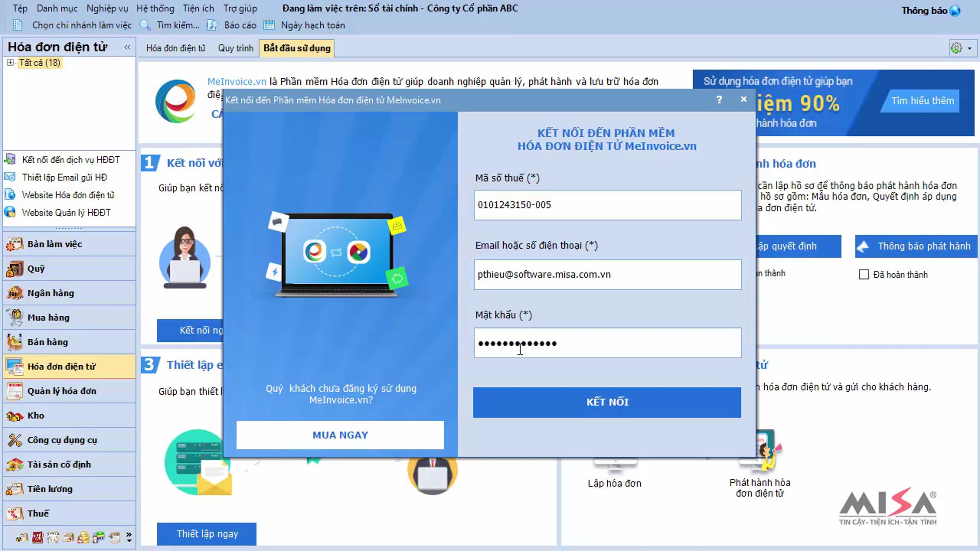Open the Nghiệp vụ menu
Viewport: 980px width, 551px height.
coord(107,8)
